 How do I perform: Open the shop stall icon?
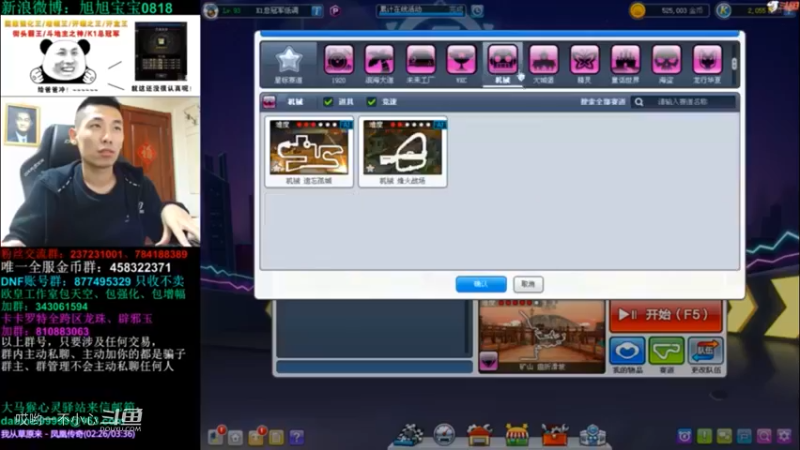coord(517,434)
